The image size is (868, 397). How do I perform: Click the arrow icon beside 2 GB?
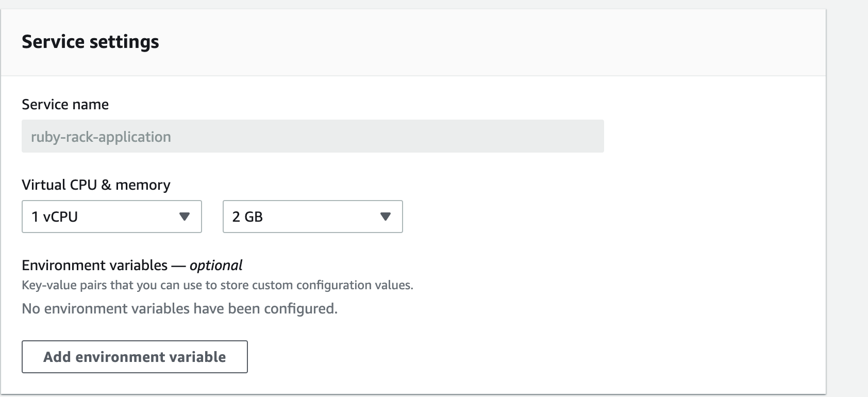[x=385, y=217]
